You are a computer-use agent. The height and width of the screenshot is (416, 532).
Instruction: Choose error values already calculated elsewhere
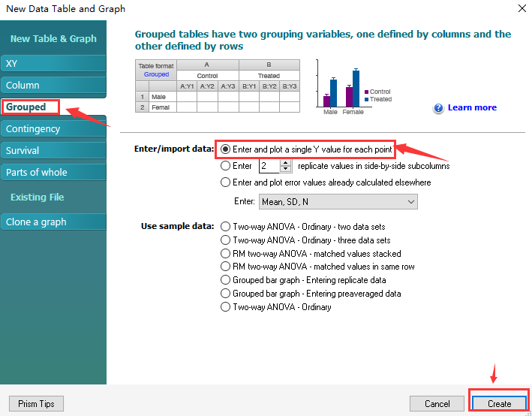tap(225, 182)
